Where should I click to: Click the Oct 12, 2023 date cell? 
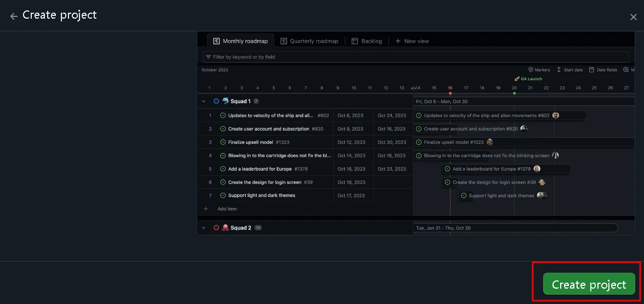click(353, 142)
